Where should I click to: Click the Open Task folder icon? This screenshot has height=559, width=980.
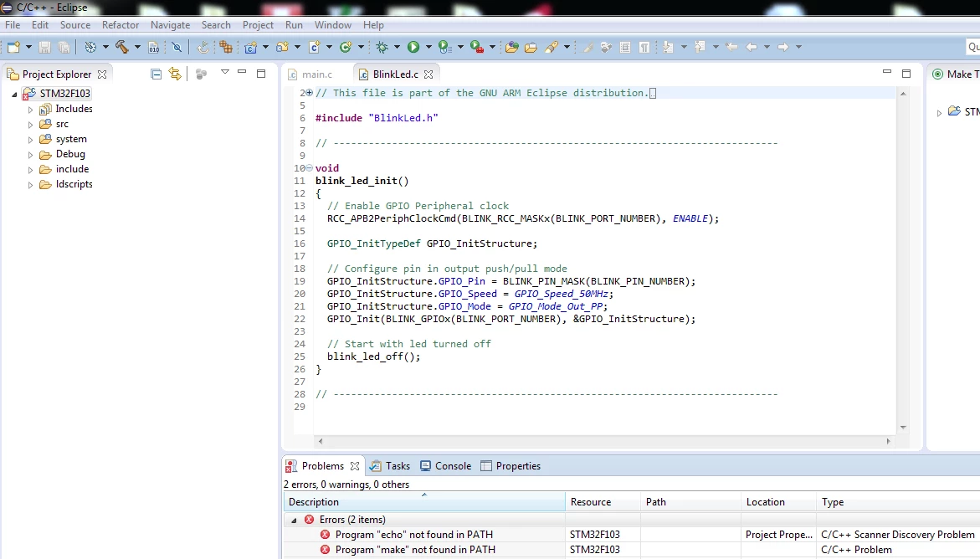(531, 47)
